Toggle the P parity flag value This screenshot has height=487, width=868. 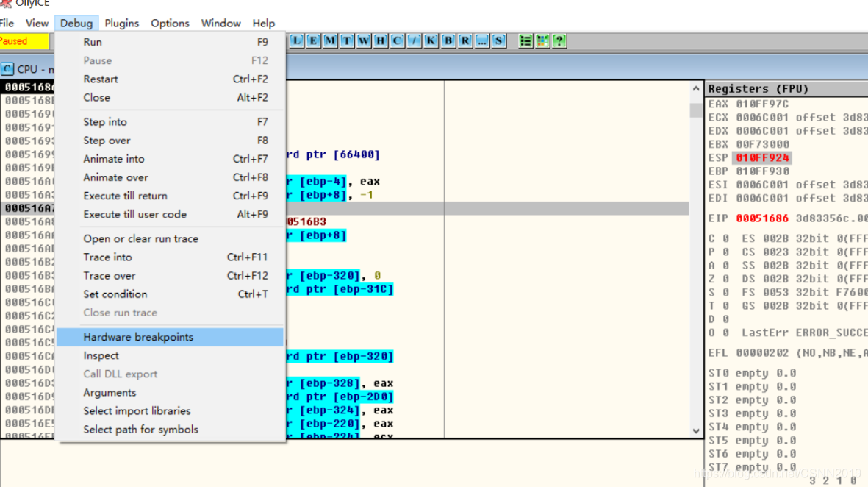click(725, 252)
